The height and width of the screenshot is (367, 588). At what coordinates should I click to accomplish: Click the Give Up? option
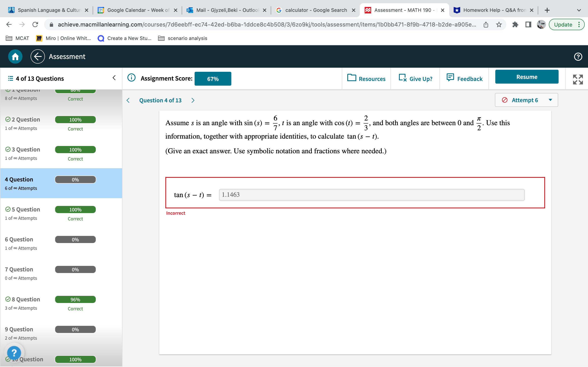tap(415, 78)
